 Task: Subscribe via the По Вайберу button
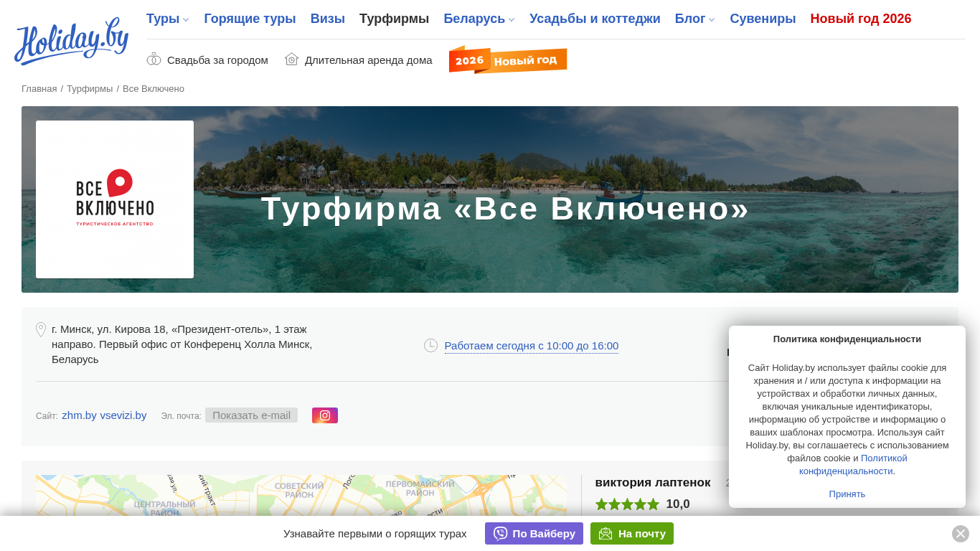coord(534,534)
